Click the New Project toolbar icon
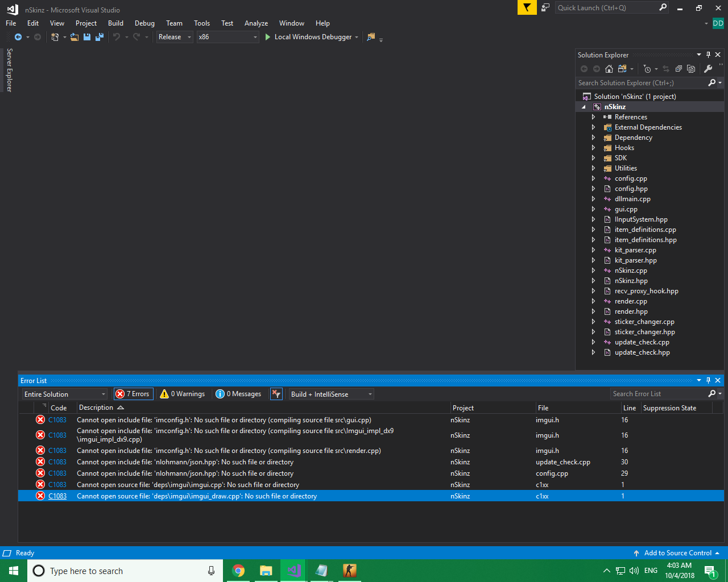Image resolution: width=728 pixels, height=582 pixels. [55, 37]
